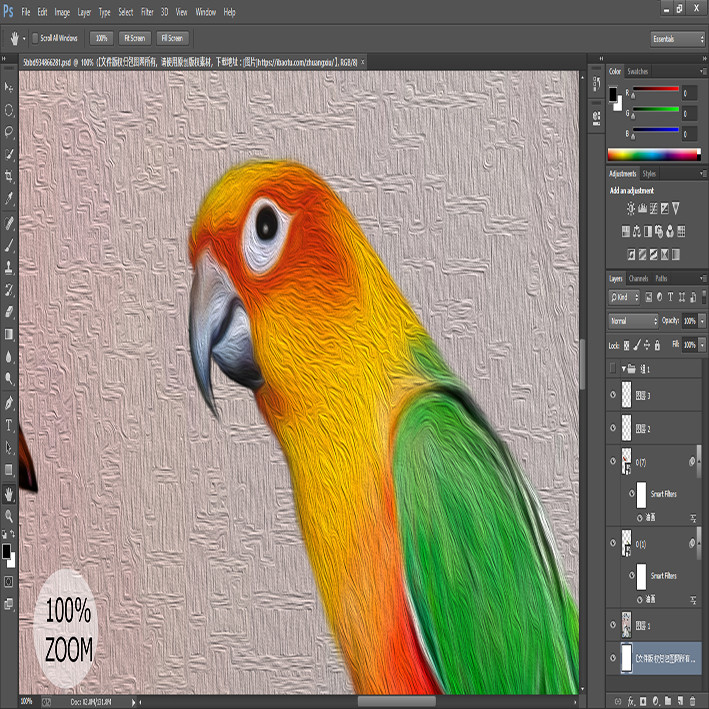
Task: Click the Fill Screen button
Action: (x=172, y=38)
